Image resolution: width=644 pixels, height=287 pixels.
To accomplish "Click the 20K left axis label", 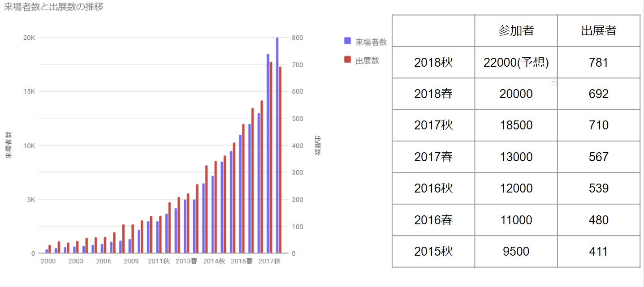I will coord(29,38).
